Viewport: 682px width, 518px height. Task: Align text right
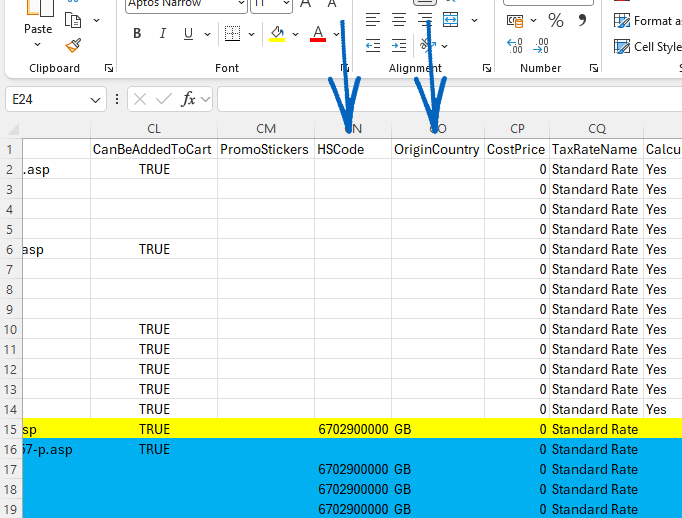coord(425,20)
